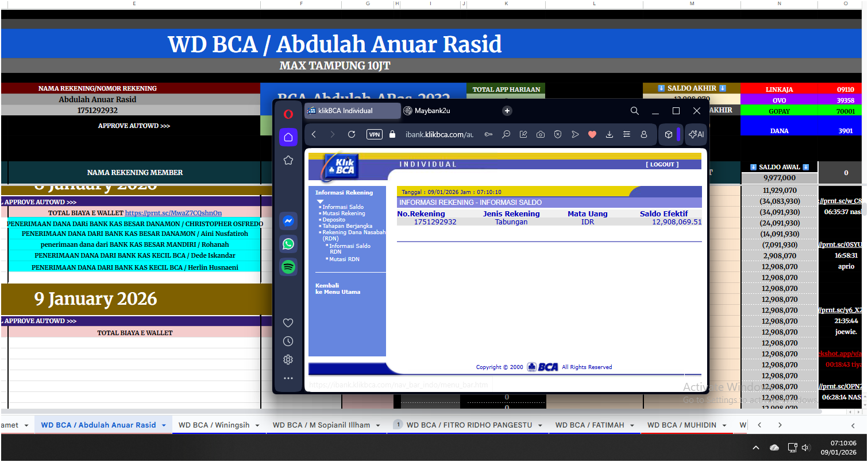Select the account number 1751292932 in klikBCA

(x=435, y=222)
